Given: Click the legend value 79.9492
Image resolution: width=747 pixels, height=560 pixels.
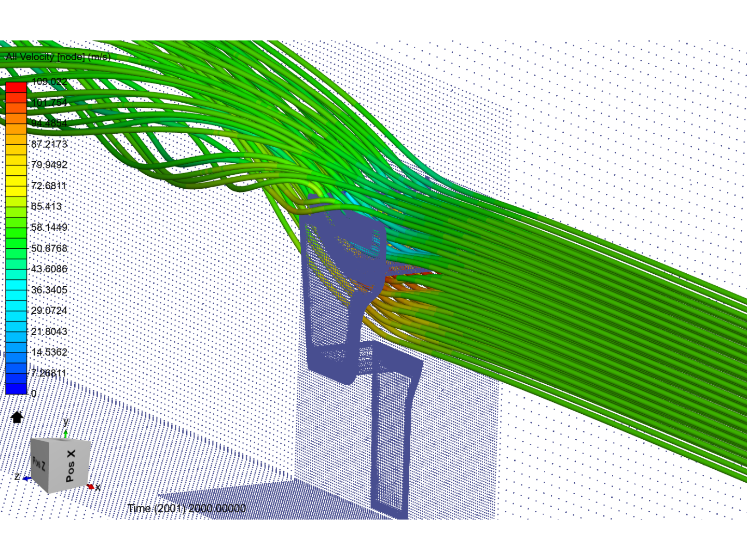Looking at the screenshot, I should [x=49, y=164].
